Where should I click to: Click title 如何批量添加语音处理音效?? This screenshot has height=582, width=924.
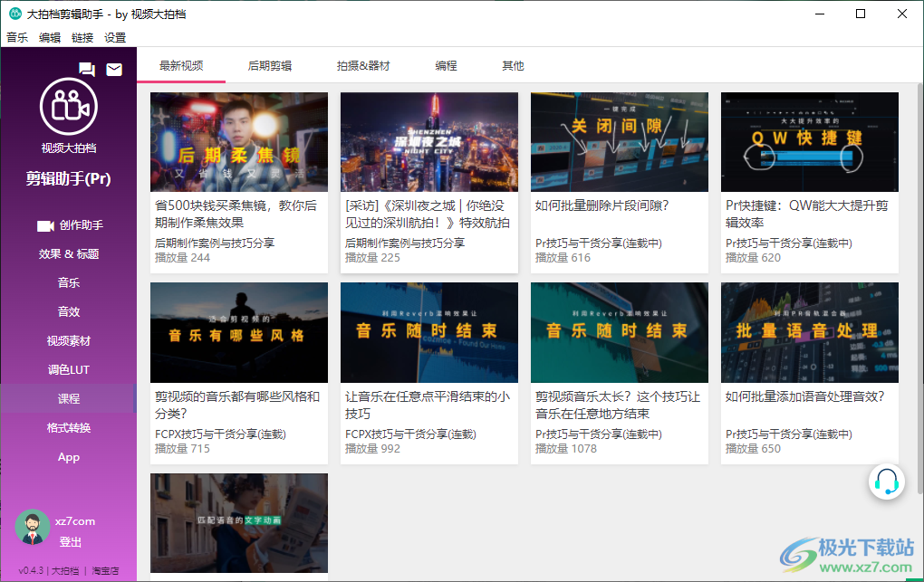tap(805, 396)
